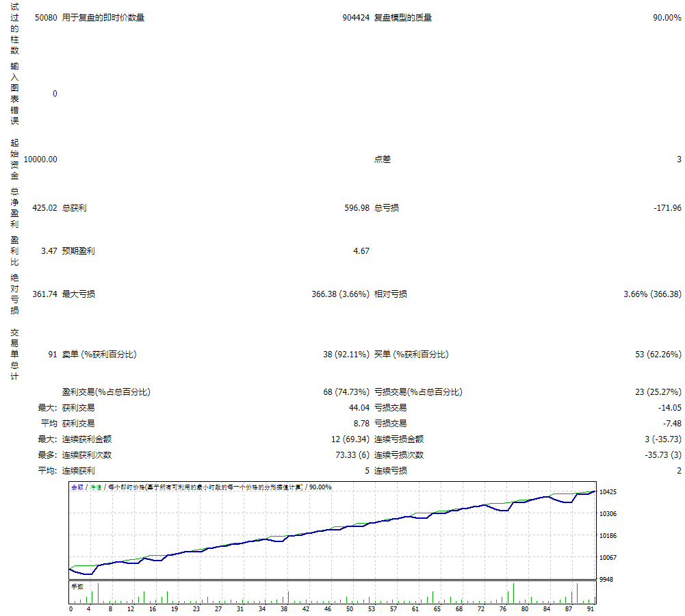The height and width of the screenshot is (616, 685).
Task: Click the 预期盈利 label
Action: (x=78, y=251)
